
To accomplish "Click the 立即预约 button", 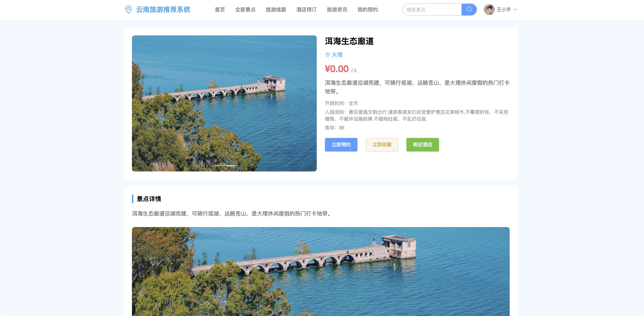I will point(341,145).
